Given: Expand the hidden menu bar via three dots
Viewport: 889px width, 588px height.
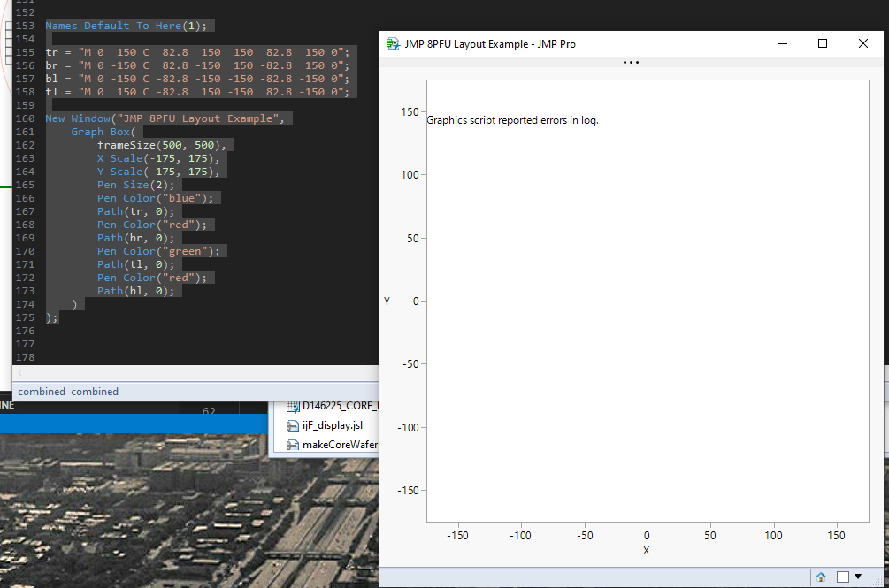Looking at the screenshot, I should click(631, 63).
